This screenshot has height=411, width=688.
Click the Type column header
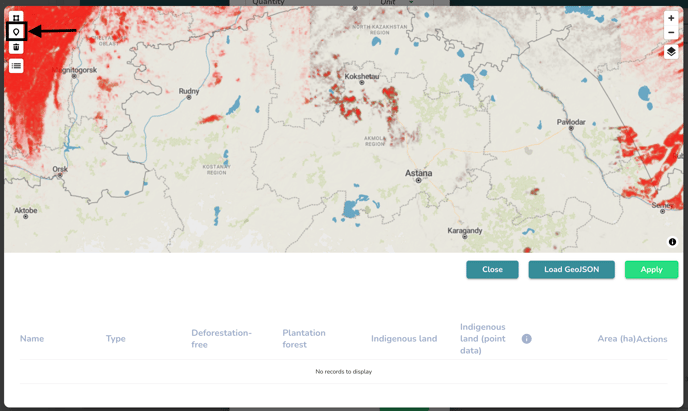(115, 339)
